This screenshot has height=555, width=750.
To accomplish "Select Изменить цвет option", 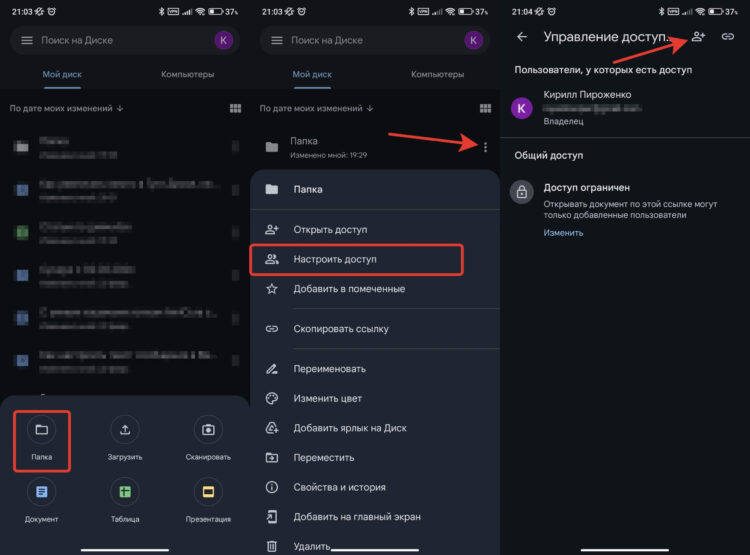I will pyautogui.click(x=375, y=399).
